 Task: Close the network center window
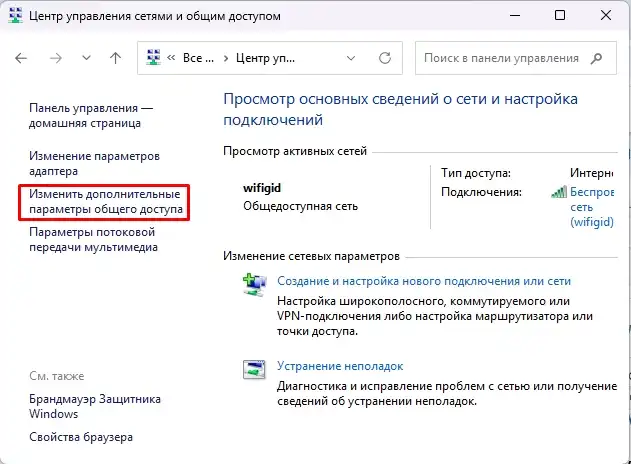pyautogui.click(x=606, y=15)
